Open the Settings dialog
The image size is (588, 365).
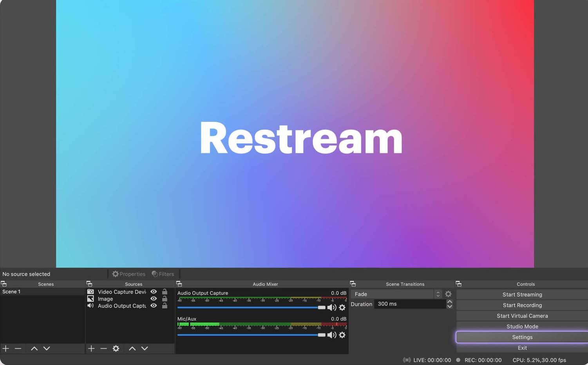tap(522, 337)
